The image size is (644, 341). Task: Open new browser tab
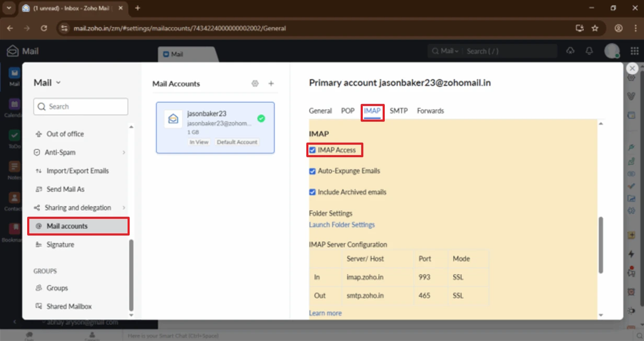coord(138,8)
